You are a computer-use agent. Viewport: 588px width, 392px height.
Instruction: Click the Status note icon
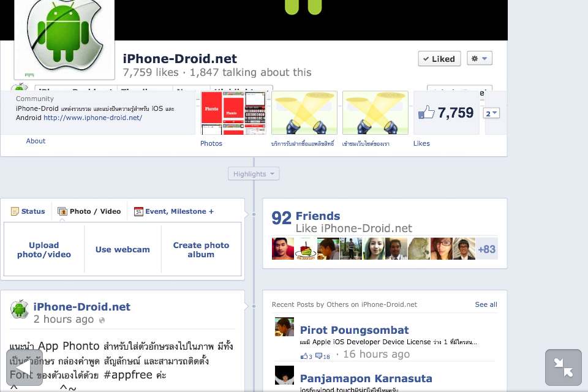pyautogui.click(x=15, y=211)
